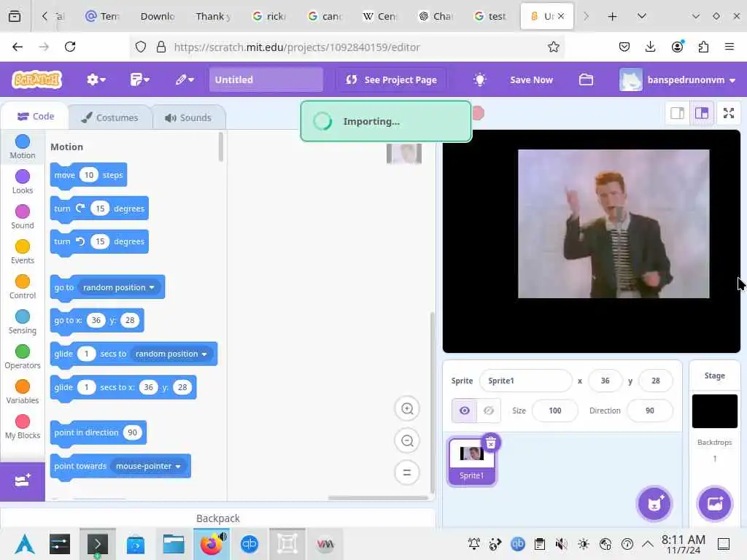Bookmark this page with star icon
This screenshot has height=560, width=747.
coord(553,47)
